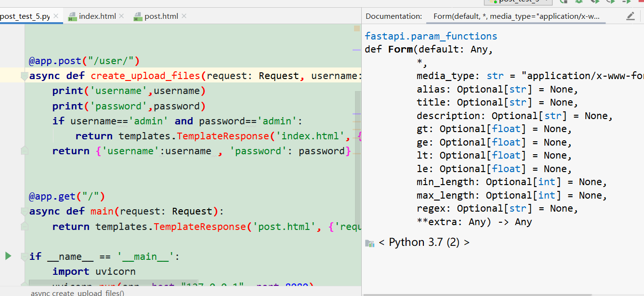Switch to the post.html tab
The height and width of the screenshot is (296, 644).
158,16
